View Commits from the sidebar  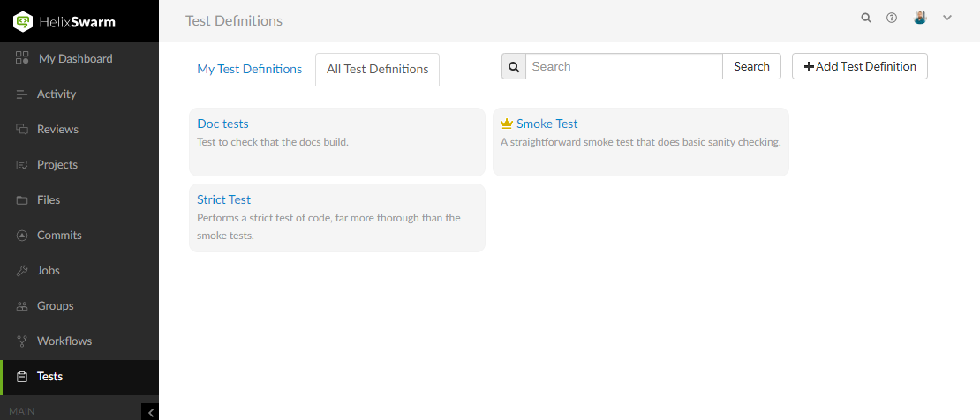pos(59,236)
